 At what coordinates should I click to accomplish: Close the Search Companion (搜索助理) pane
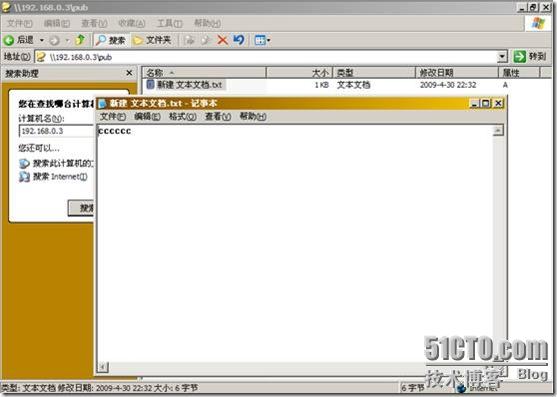[129, 73]
